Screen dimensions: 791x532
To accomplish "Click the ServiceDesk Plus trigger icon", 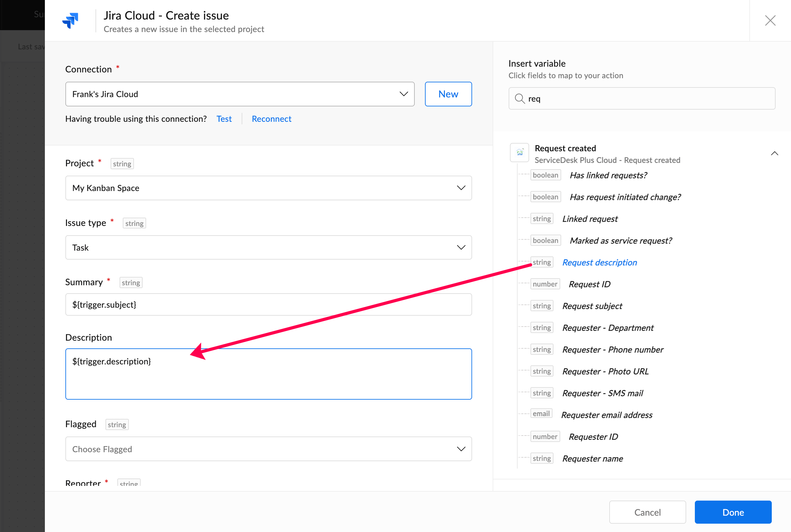I will coord(519,153).
